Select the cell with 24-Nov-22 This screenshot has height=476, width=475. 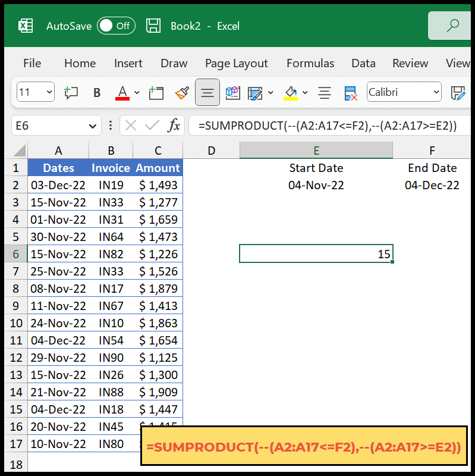coord(58,323)
